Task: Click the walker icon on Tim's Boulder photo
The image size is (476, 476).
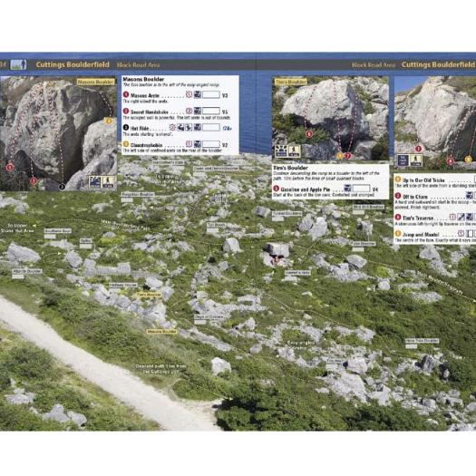Action: point(294,151)
